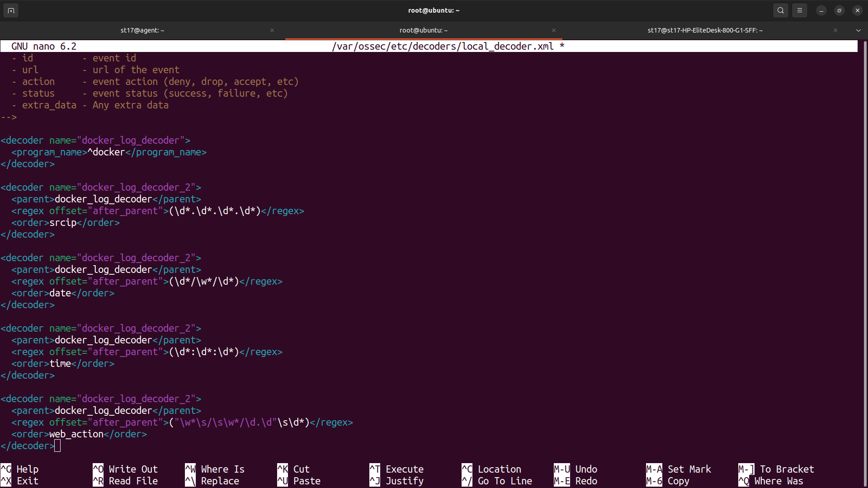Open a new terminal tab
This screenshot has height=488, width=868.
click(11, 10)
